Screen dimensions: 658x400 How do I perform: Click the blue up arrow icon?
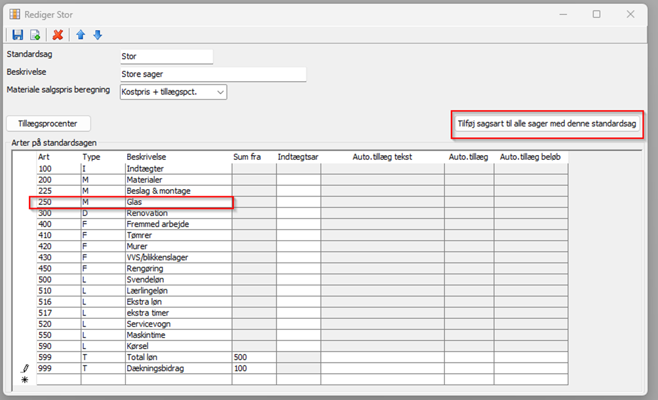[81, 35]
